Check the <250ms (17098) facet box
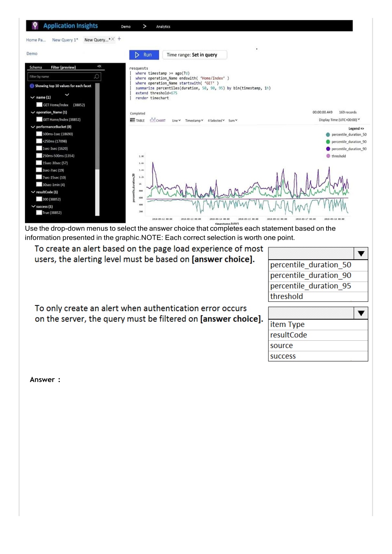Screen dimensions: 392x554 point(39,141)
